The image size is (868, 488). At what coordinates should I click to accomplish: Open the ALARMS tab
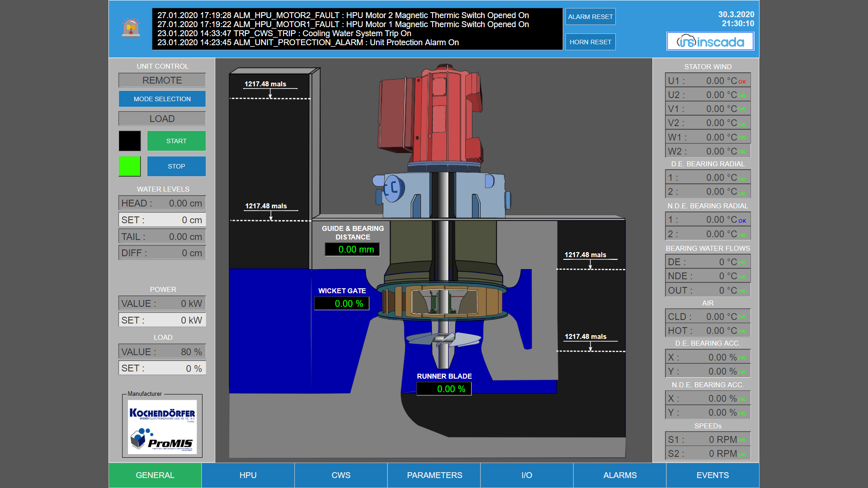(619, 475)
